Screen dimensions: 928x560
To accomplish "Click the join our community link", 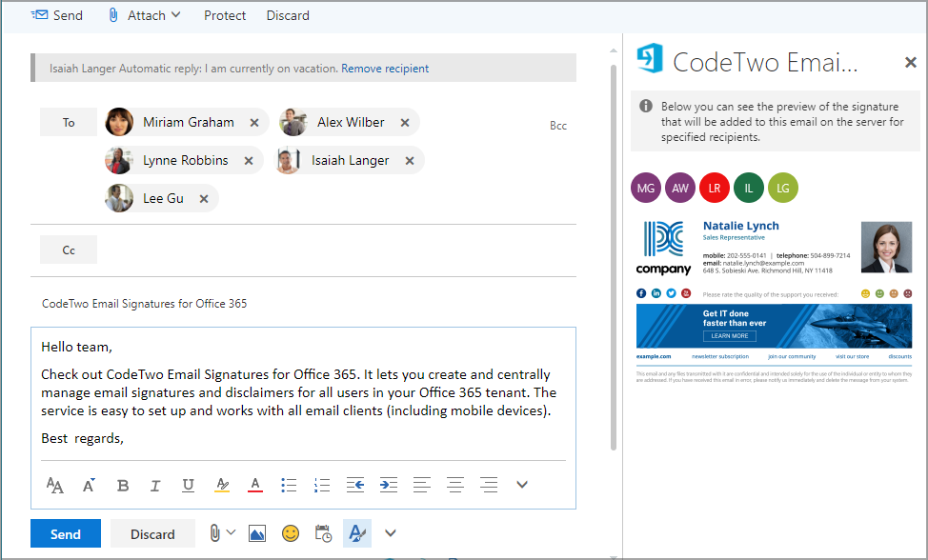I will point(792,356).
